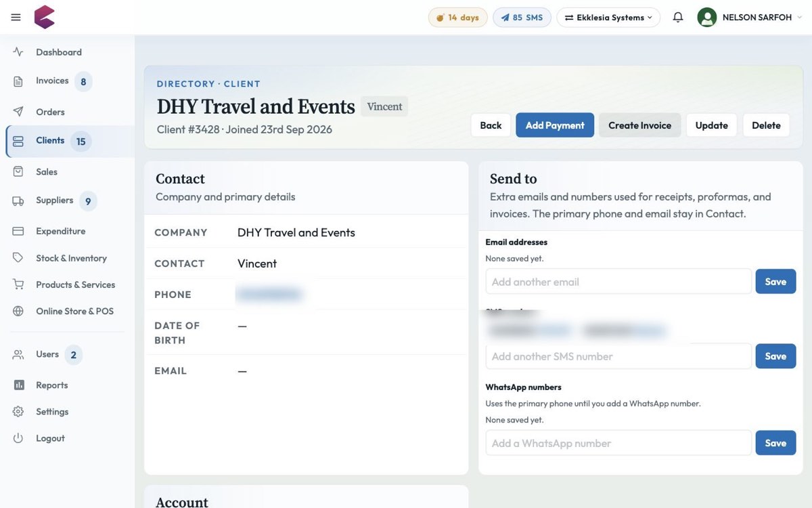Viewport: 812px width, 508px height.
Task: Select Logout in the sidebar
Action: pyautogui.click(x=50, y=438)
